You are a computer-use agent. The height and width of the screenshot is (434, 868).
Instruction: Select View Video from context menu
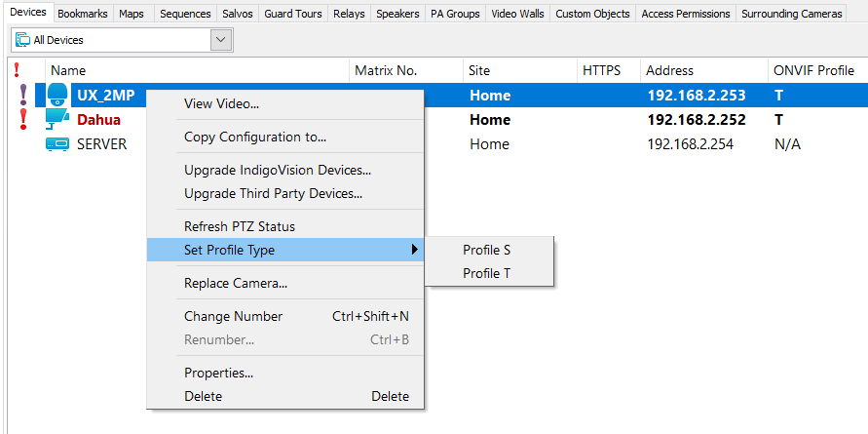(x=222, y=104)
